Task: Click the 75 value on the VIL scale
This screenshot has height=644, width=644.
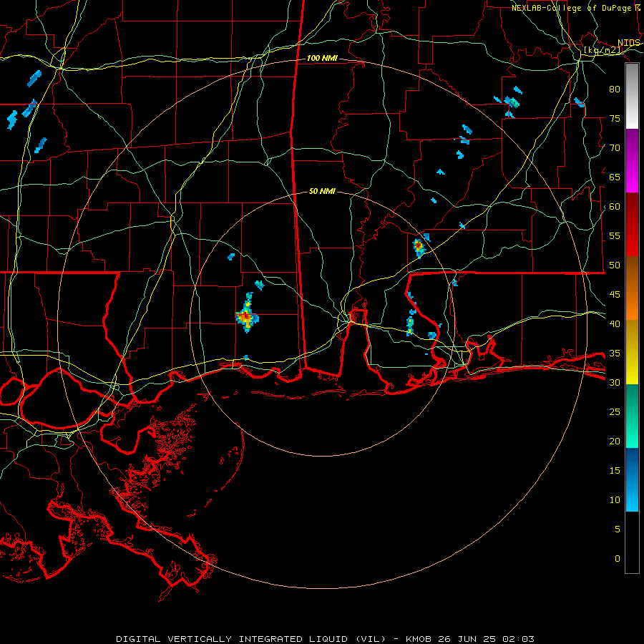Action: 615,119
